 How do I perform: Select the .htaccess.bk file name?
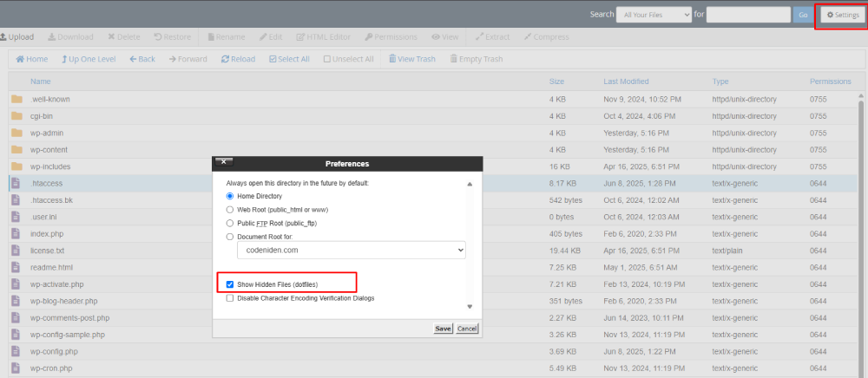coord(51,200)
